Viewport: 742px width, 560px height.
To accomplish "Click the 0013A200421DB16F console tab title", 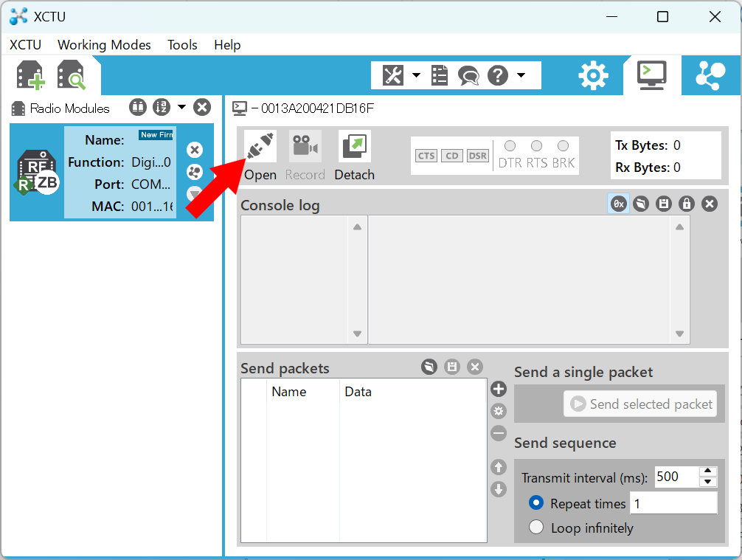I will tap(317, 108).
